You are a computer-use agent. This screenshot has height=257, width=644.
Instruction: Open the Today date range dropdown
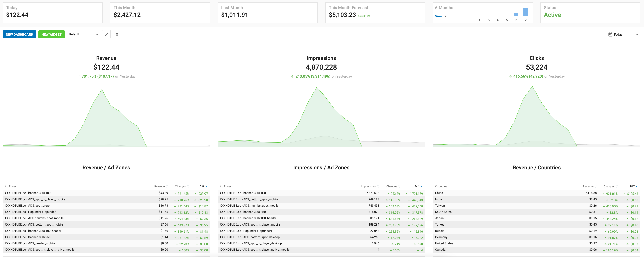(x=624, y=35)
